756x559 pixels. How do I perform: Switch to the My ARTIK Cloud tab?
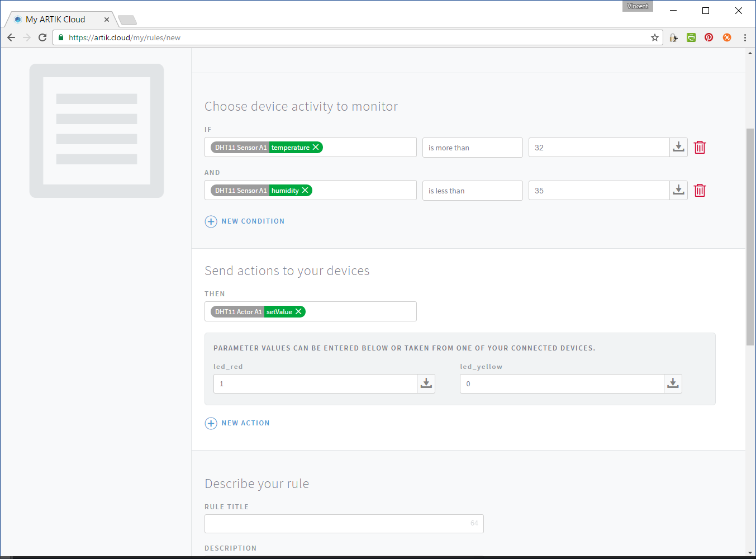pos(56,18)
